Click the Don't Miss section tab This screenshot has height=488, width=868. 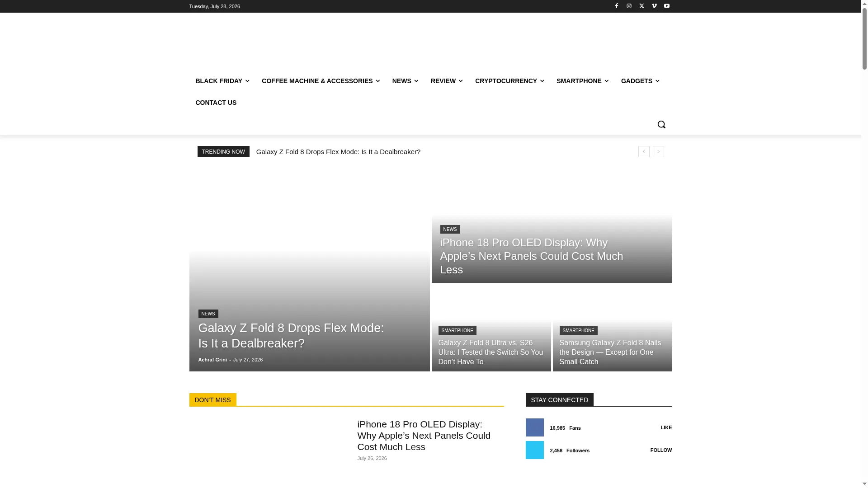pyautogui.click(x=212, y=400)
